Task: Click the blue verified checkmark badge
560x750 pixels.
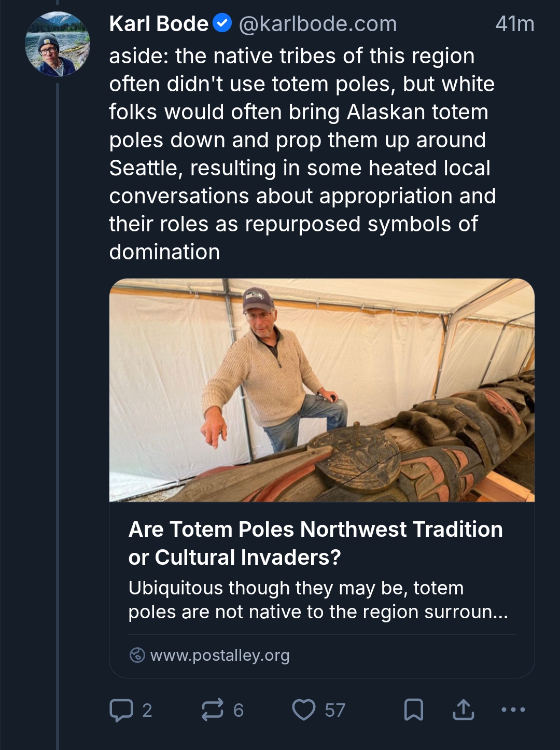Action: point(223,24)
